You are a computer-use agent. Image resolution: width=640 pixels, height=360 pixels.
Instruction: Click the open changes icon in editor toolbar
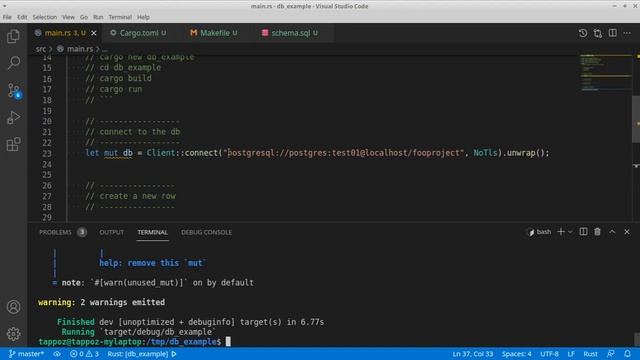coord(598,33)
